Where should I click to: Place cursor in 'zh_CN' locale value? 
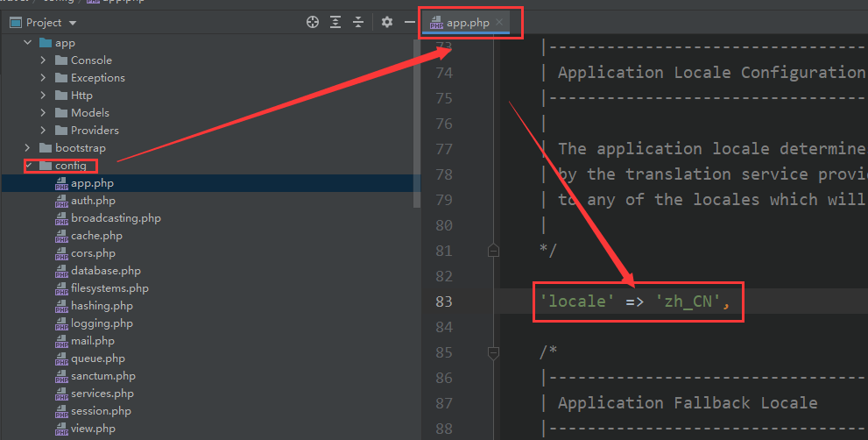688,302
